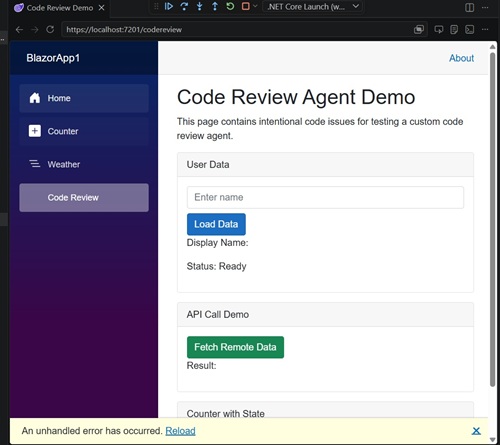Screen dimensions: 500x445
Task: Click the Status: Ready text
Action: [217, 266]
